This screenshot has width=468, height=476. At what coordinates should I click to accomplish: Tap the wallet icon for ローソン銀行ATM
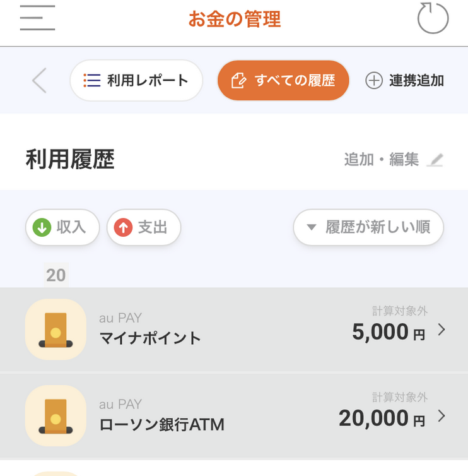click(x=56, y=415)
